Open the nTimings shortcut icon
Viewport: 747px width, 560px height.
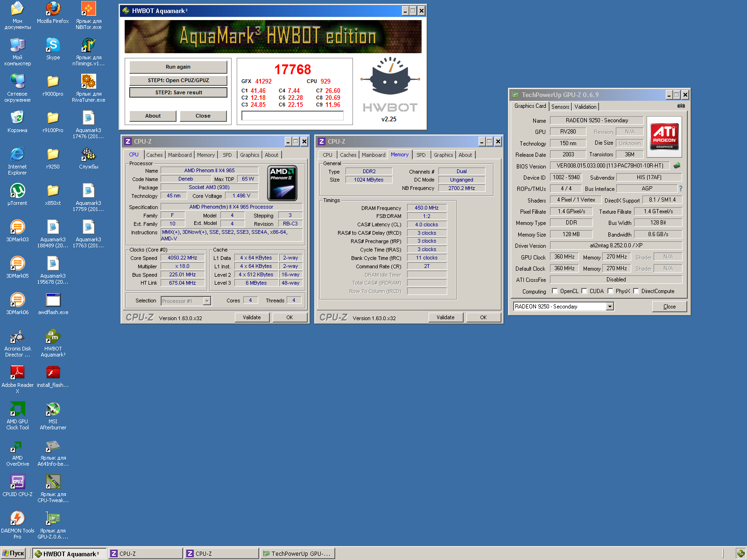pos(88,52)
